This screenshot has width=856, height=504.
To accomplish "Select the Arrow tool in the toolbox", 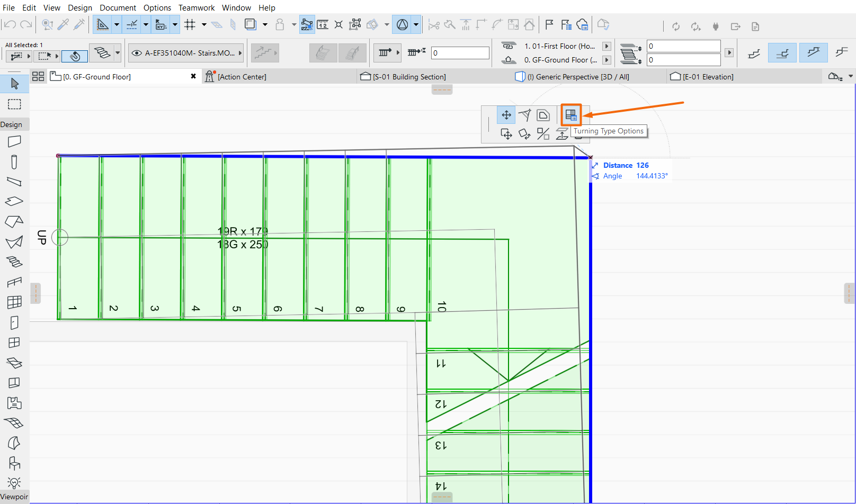I will point(14,84).
